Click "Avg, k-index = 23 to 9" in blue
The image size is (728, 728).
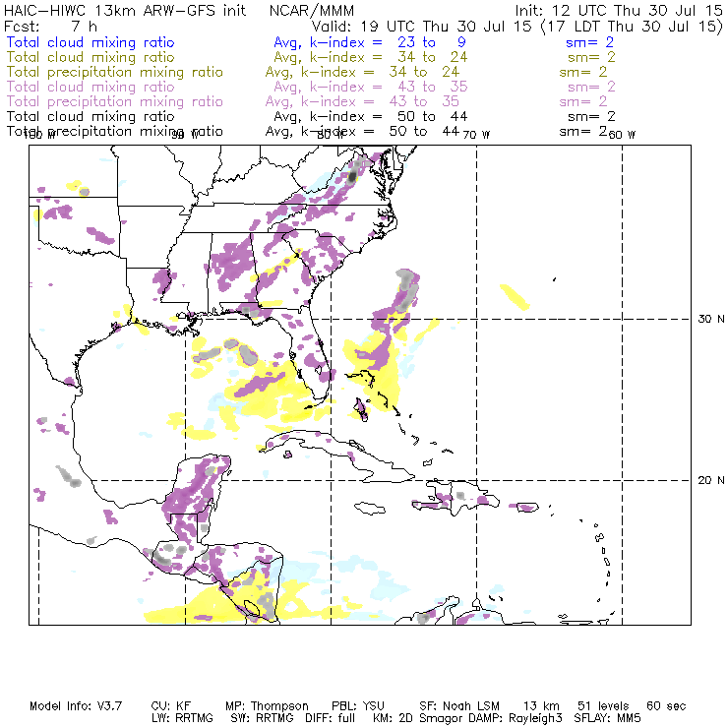(370, 42)
